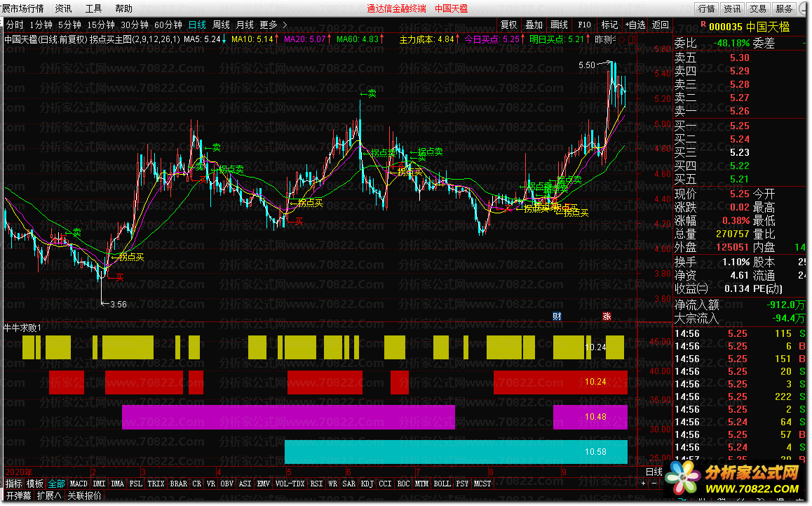This screenshot has width=812, height=506.
Task: Switch to the 15分钟 period
Action: pos(100,25)
